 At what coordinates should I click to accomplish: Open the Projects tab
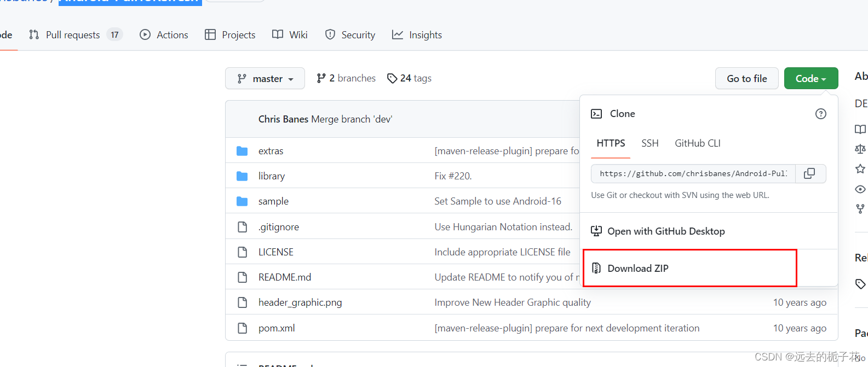[230, 34]
